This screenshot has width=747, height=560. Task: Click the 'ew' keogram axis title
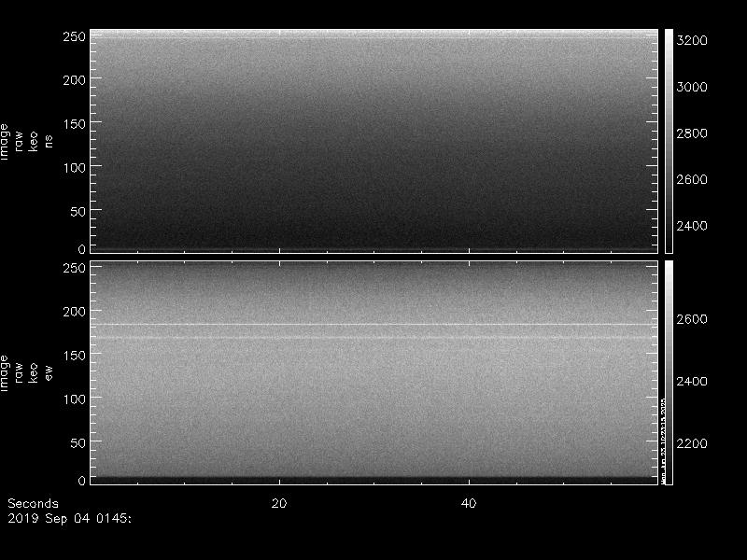[49, 372]
